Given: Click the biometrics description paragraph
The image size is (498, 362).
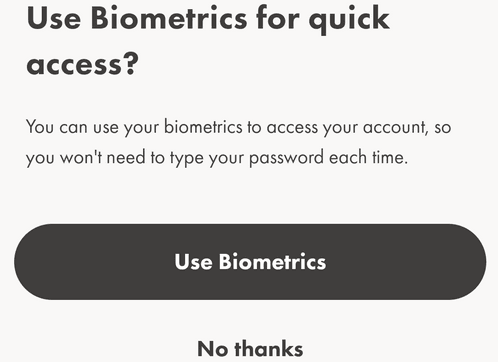Looking at the screenshot, I should pos(239,142).
